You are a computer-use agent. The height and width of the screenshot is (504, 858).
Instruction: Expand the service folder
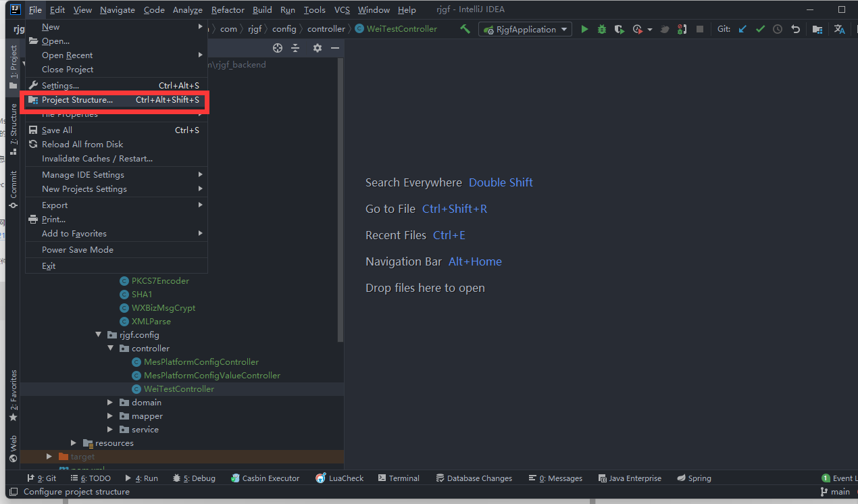[x=111, y=430]
